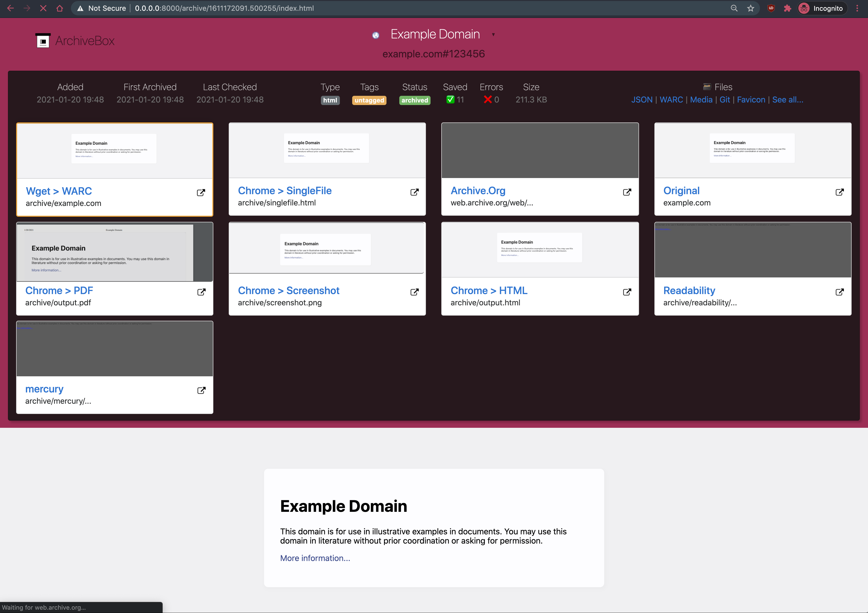Open the uBlock Origin extension icon
Screen dimensions: 868x613
point(771,8)
